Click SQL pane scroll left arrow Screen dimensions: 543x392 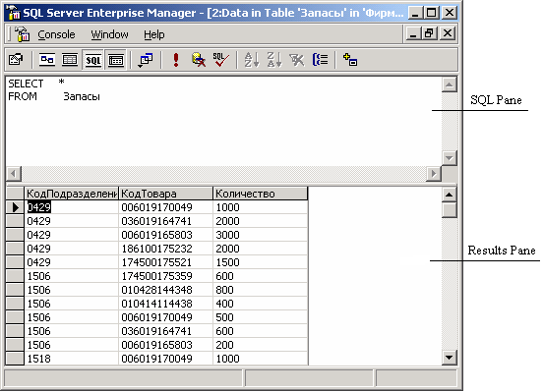pos(14,173)
